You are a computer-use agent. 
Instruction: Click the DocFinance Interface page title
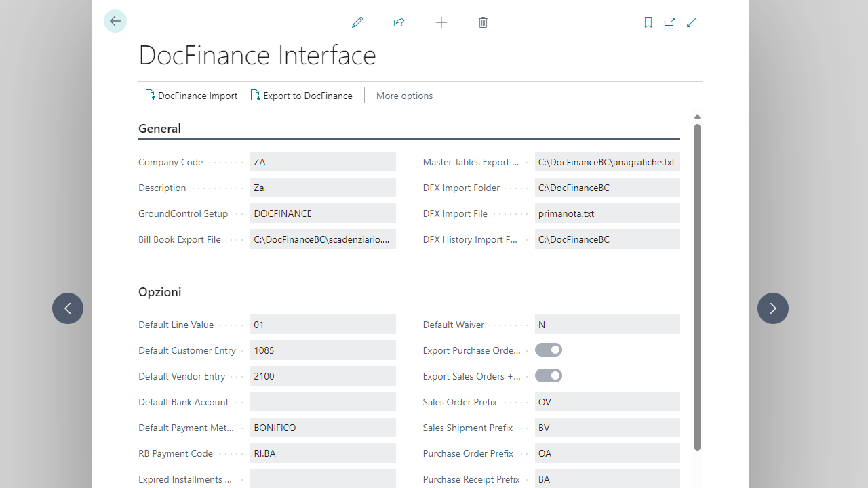coord(257,55)
